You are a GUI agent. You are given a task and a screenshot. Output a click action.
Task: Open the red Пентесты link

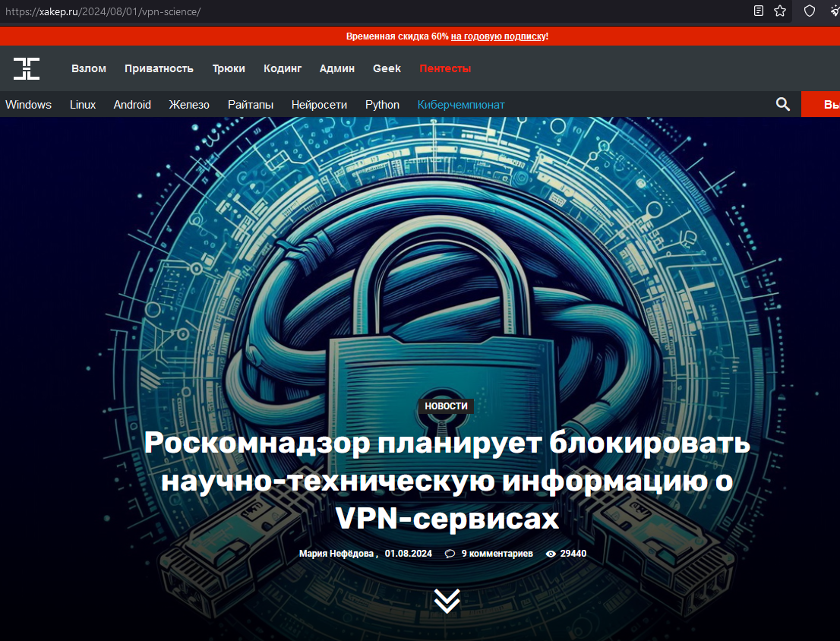click(x=445, y=68)
